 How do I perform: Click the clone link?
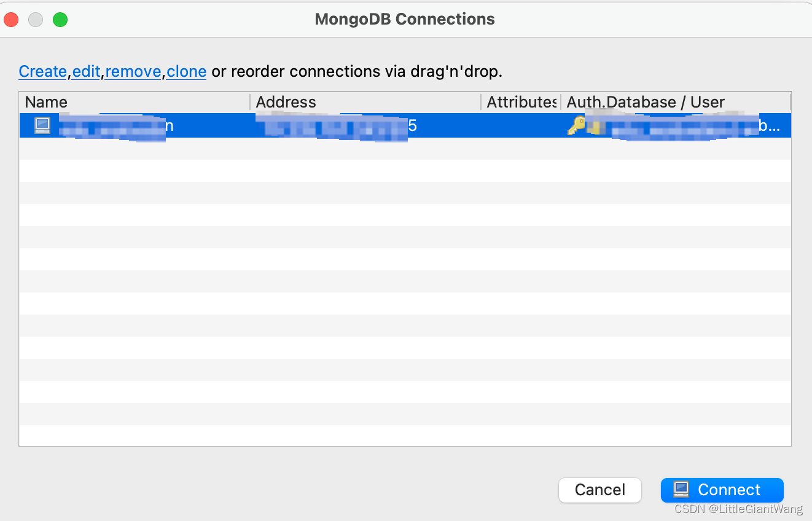(x=186, y=71)
